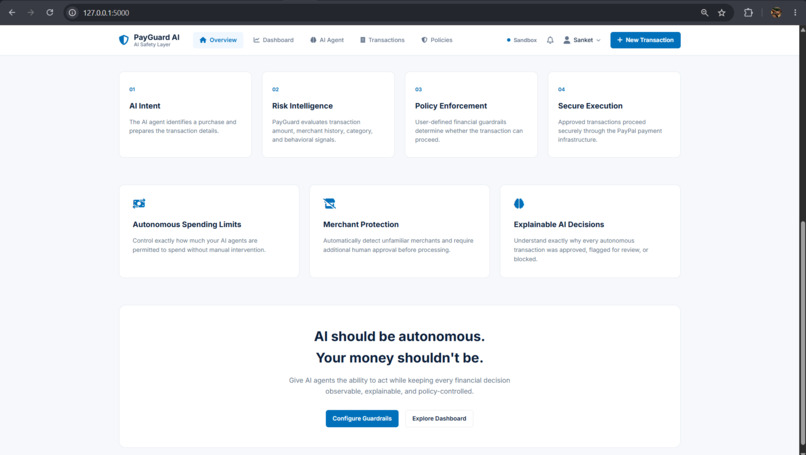Click the Explainable AI Decisions heading

(559, 225)
